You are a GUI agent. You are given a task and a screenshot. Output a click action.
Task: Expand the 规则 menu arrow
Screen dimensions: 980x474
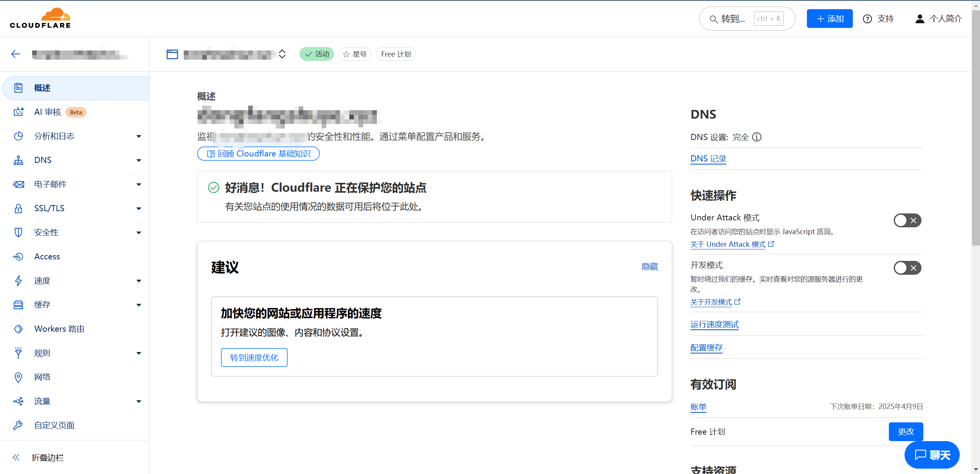coord(139,353)
